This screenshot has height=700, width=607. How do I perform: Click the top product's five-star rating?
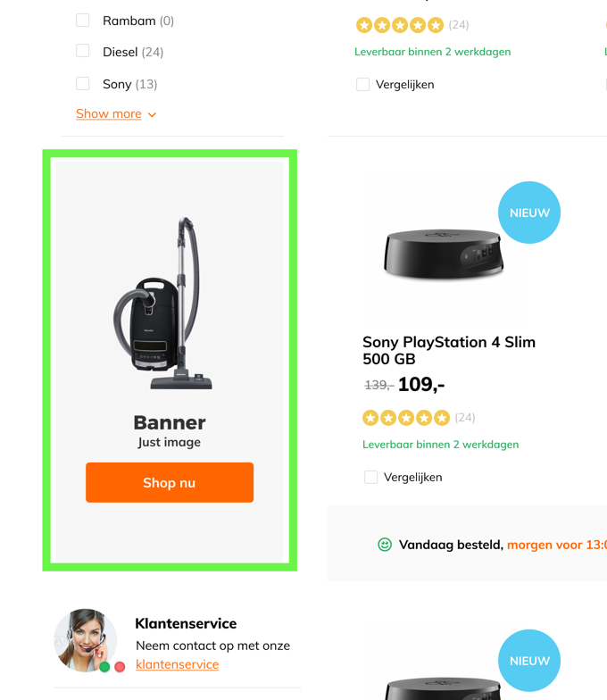tap(400, 25)
